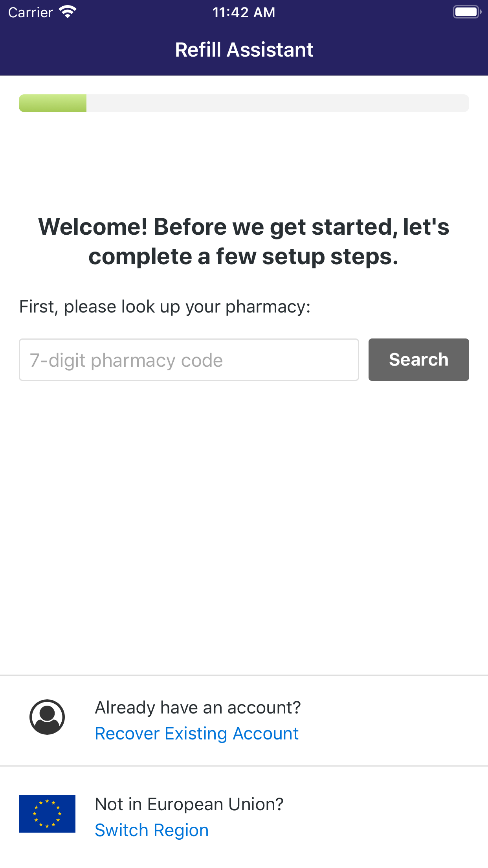
Task: Click the 'First, please look up your pharmacy' label
Action: (x=165, y=307)
